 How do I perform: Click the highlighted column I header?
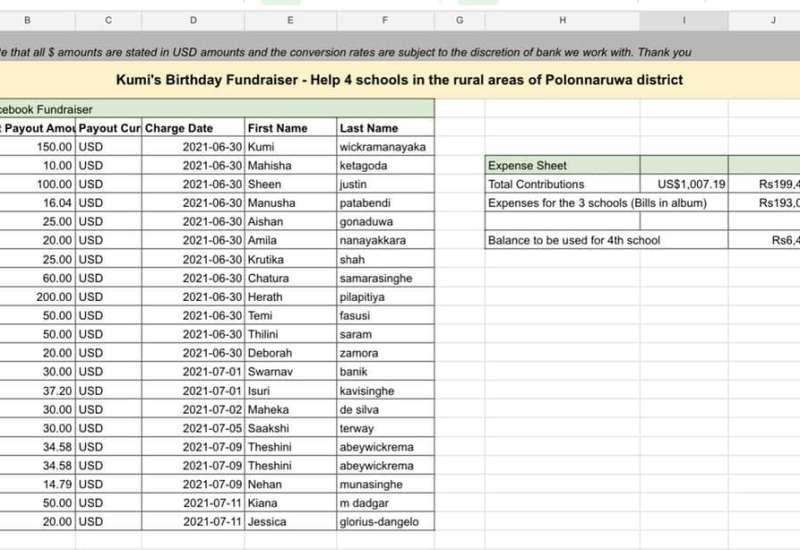684,20
